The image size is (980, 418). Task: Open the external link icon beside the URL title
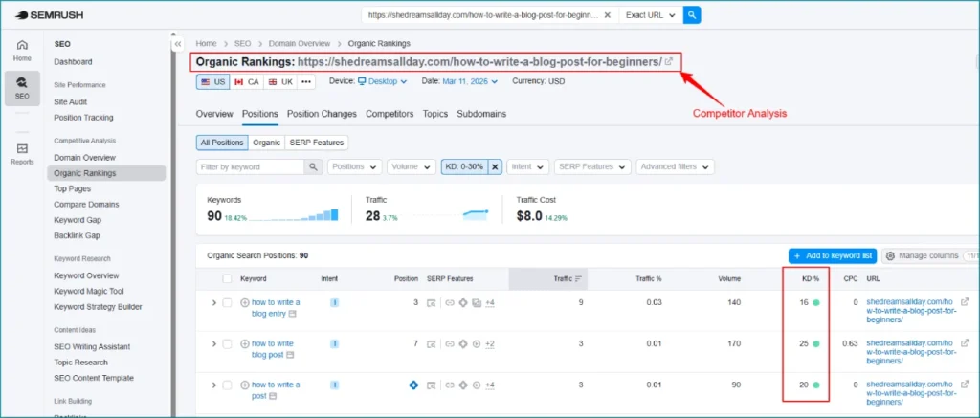669,62
